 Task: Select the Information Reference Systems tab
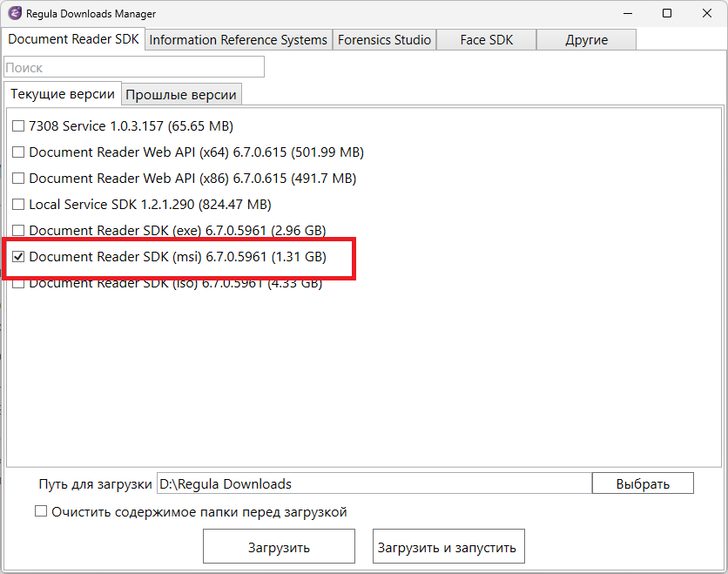(x=238, y=39)
